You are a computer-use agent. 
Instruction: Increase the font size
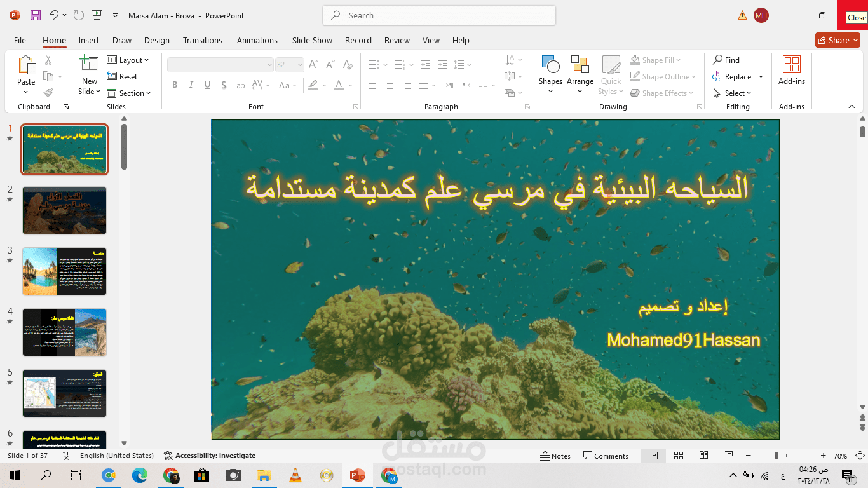[313, 64]
